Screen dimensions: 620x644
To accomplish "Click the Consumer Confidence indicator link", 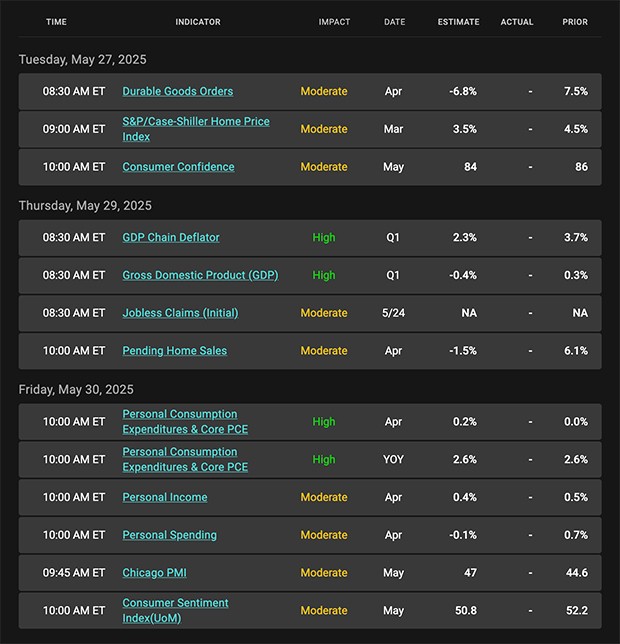I will pyautogui.click(x=178, y=167).
